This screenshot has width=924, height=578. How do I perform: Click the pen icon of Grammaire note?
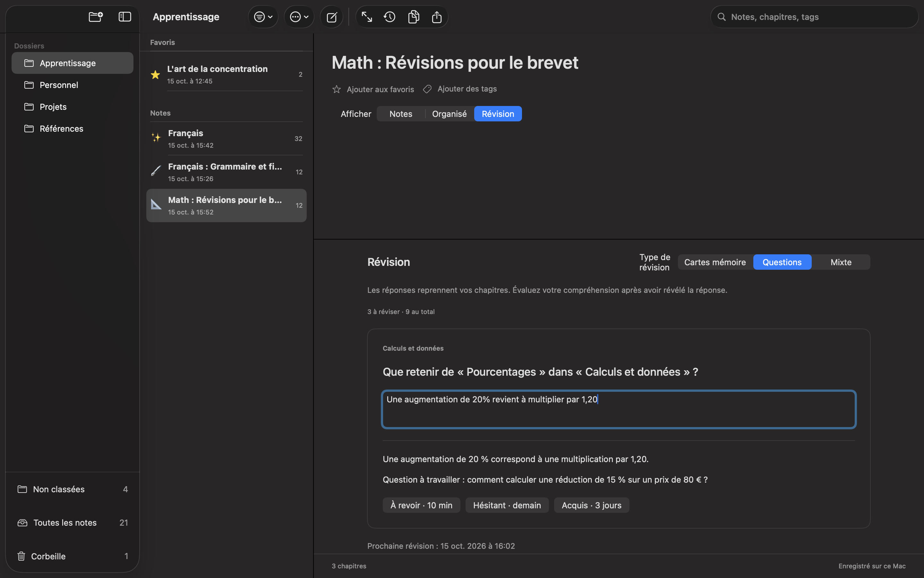click(156, 171)
